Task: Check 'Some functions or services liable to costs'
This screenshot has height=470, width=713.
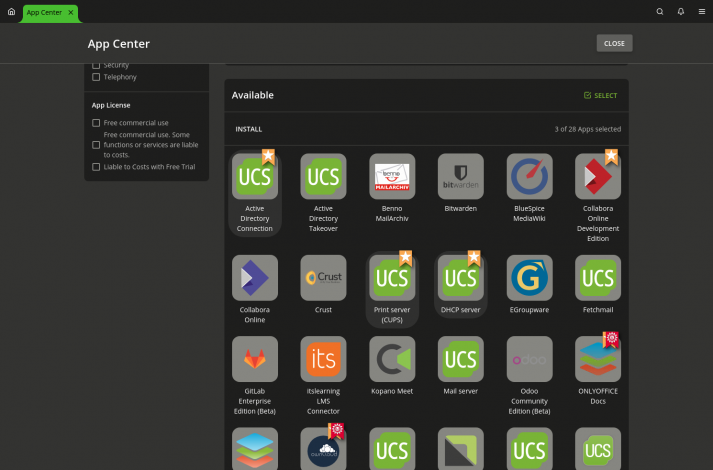Action: click(96, 145)
